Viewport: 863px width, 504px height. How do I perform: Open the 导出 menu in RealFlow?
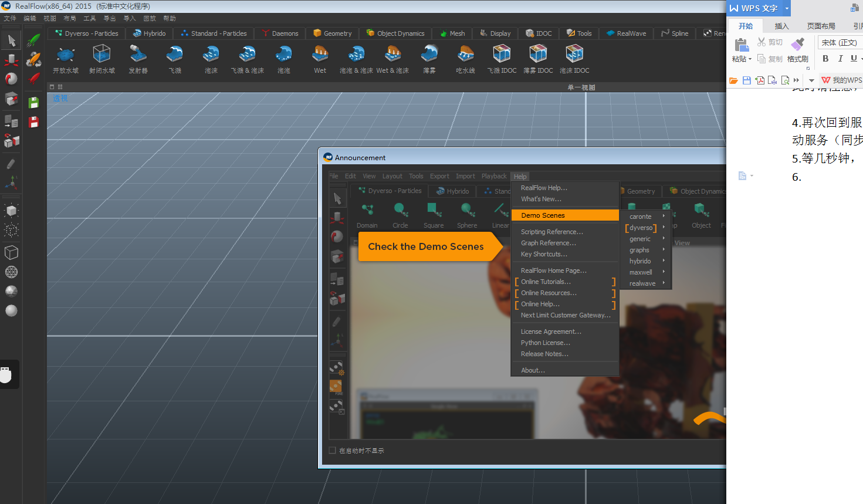(x=110, y=19)
